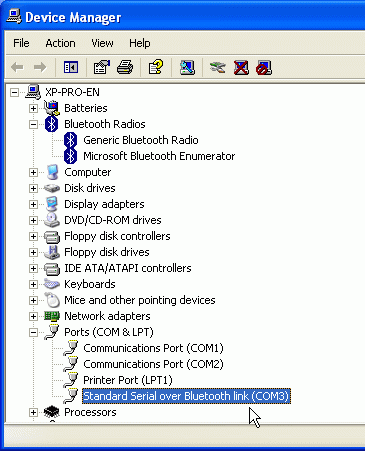Click the Network adapters category icon

click(x=52, y=316)
